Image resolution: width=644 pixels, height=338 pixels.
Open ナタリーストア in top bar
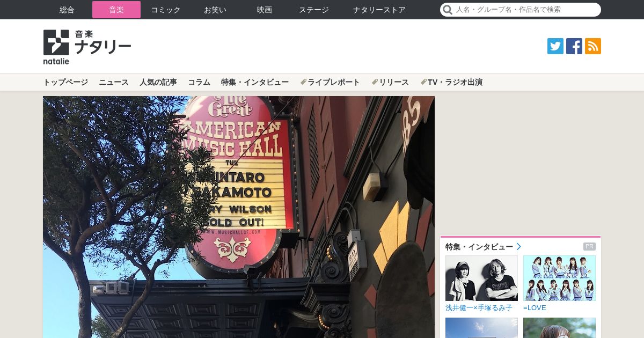(379, 10)
